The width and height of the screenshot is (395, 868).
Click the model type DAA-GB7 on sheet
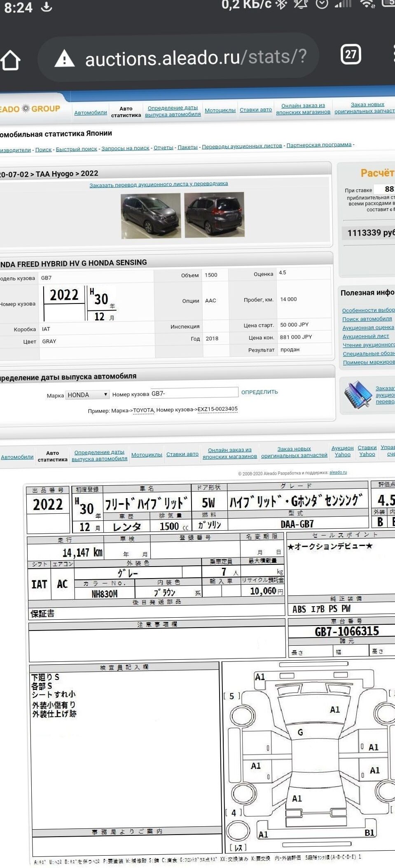click(x=297, y=524)
